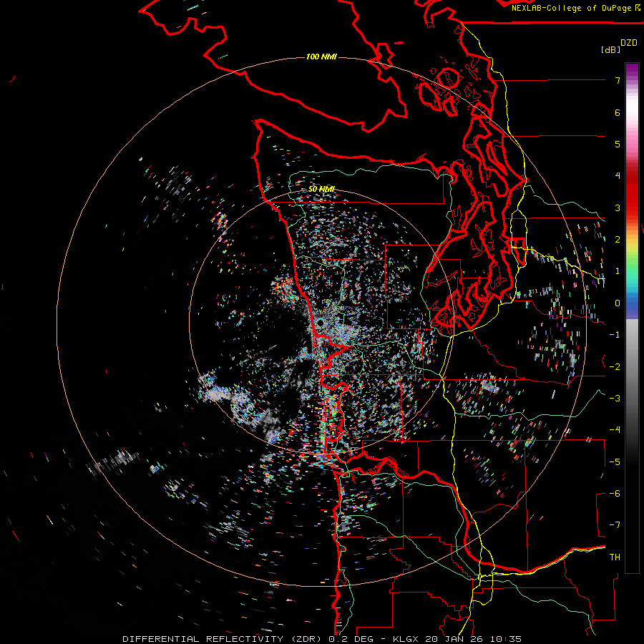Viewport: 644px width, 644px height.
Task: Click the "20 JAN 26" date text
Action: 454,639
